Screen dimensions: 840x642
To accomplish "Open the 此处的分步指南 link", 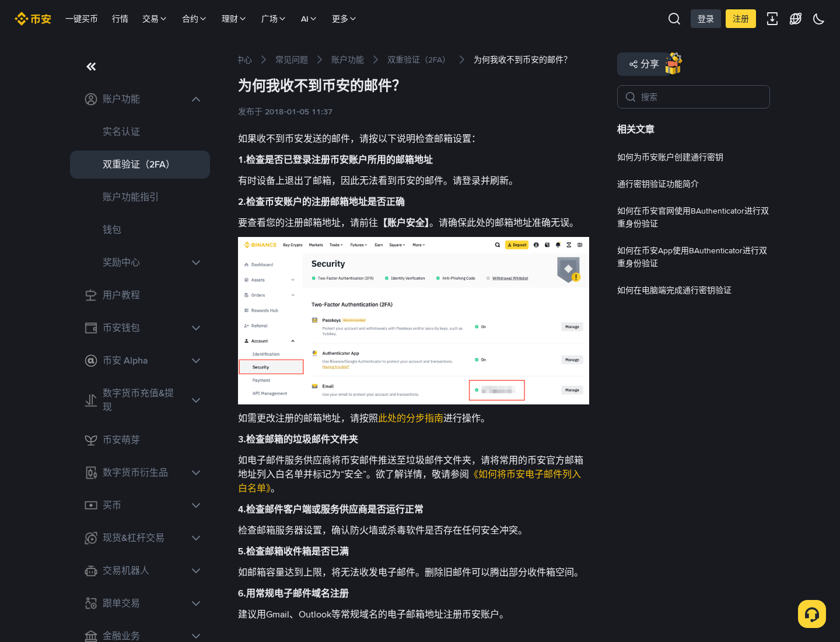I will (411, 418).
